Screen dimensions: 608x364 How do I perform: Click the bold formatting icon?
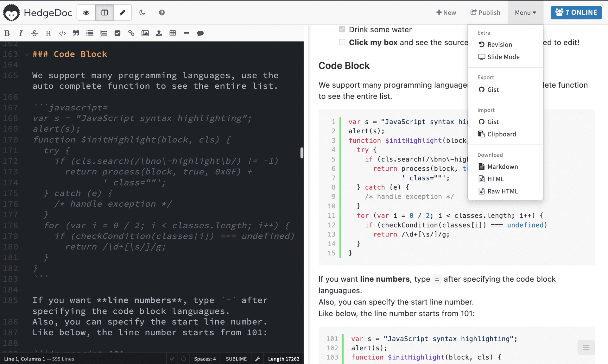click(7, 33)
